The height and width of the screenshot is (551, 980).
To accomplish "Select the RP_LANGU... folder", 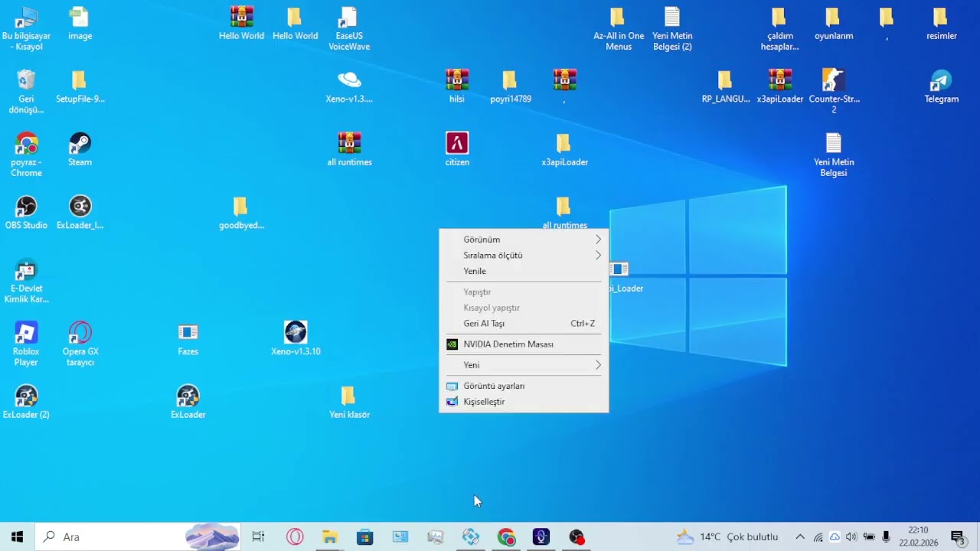I will tap(726, 86).
